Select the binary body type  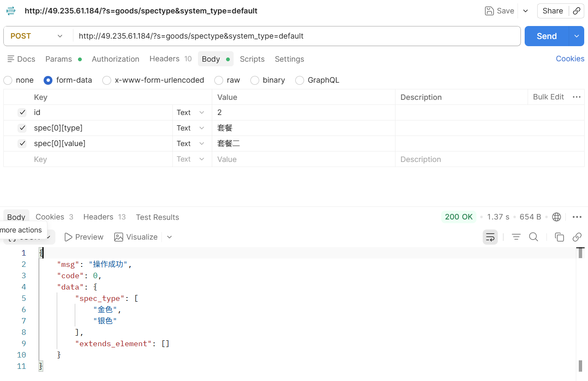click(255, 80)
